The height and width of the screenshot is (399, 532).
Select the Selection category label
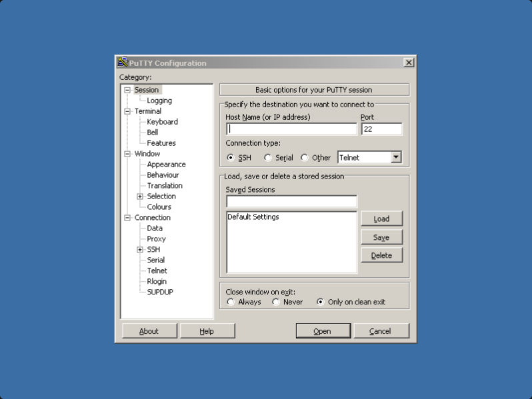(x=161, y=197)
